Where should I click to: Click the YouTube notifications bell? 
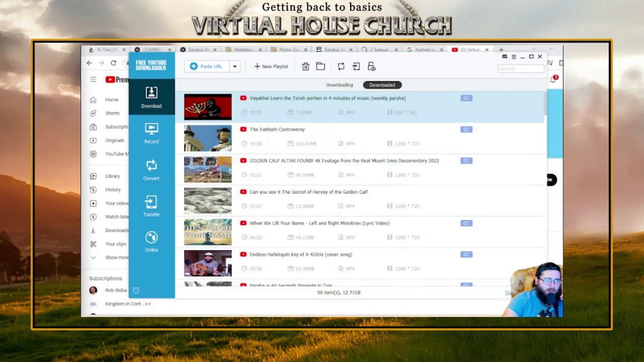point(553,79)
